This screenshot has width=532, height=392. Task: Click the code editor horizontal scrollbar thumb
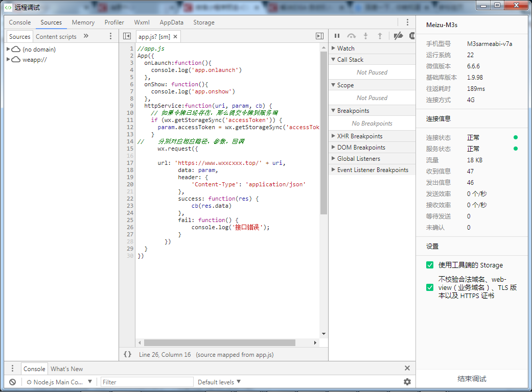click(x=220, y=342)
